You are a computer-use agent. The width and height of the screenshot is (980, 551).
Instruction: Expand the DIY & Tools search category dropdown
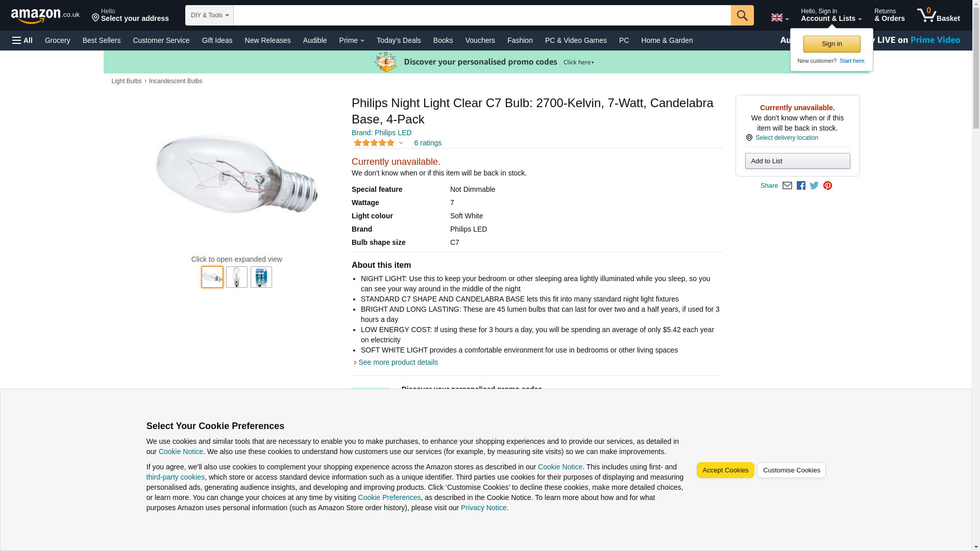[x=209, y=15]
